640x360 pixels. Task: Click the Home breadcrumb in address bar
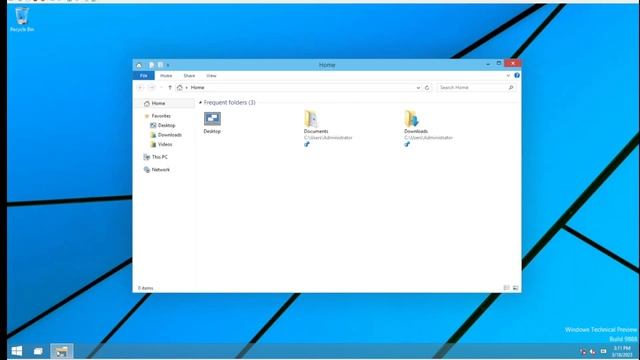[x=198, y=87]
